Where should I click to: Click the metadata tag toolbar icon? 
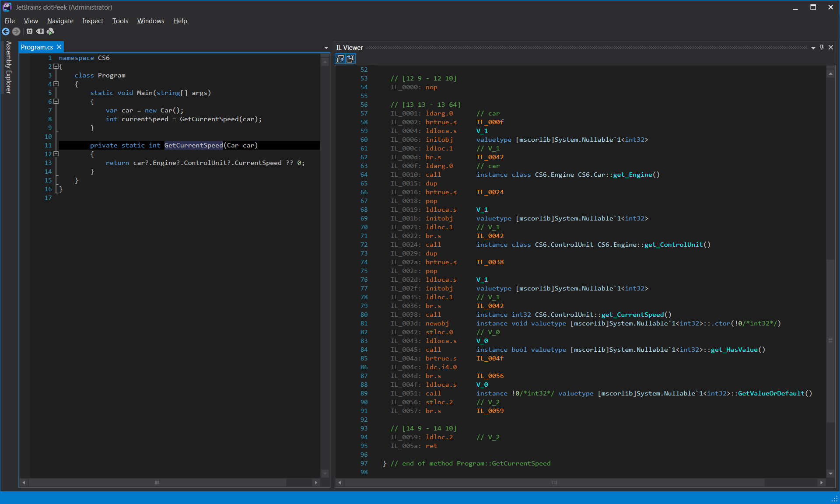(x=40, y=31)
